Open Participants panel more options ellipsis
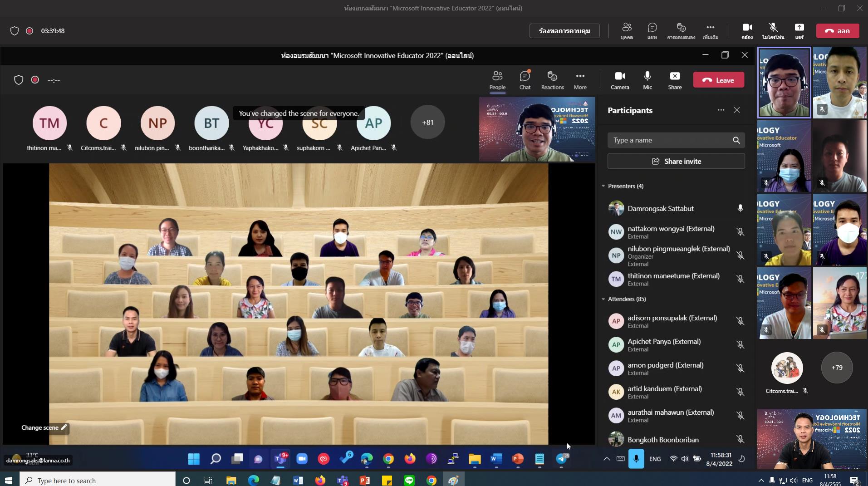868x486 pixels. 721,110
